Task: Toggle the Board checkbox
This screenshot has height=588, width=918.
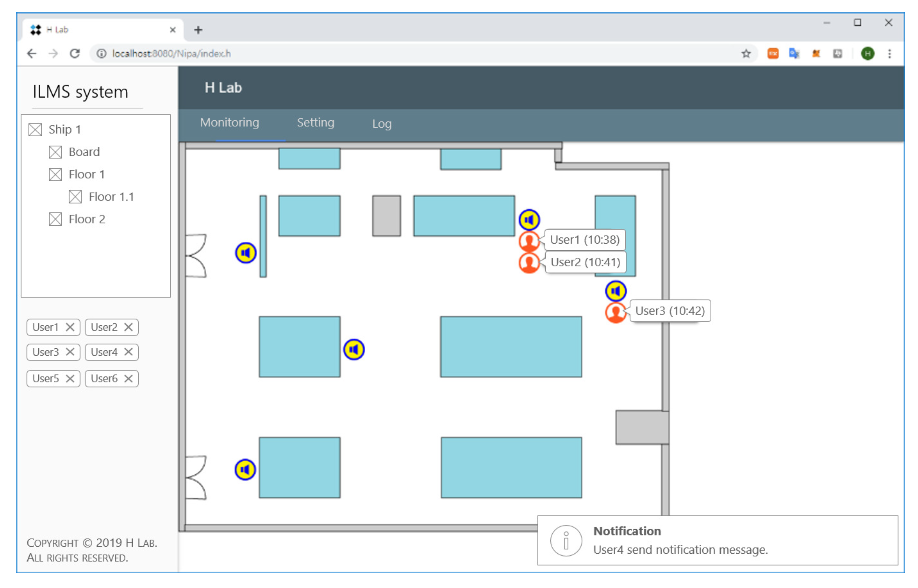Action: (55, 152)
